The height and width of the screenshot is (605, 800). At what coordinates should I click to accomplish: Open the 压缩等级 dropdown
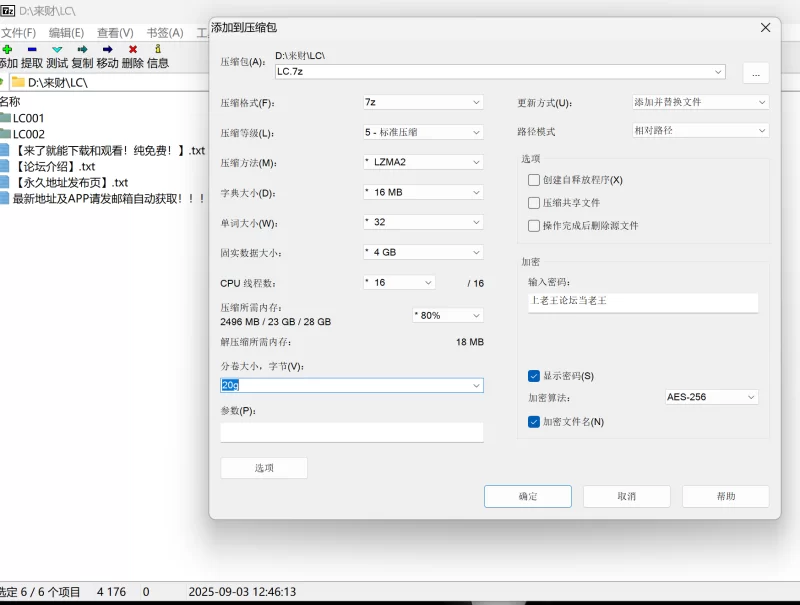click(x=423, y=133)
